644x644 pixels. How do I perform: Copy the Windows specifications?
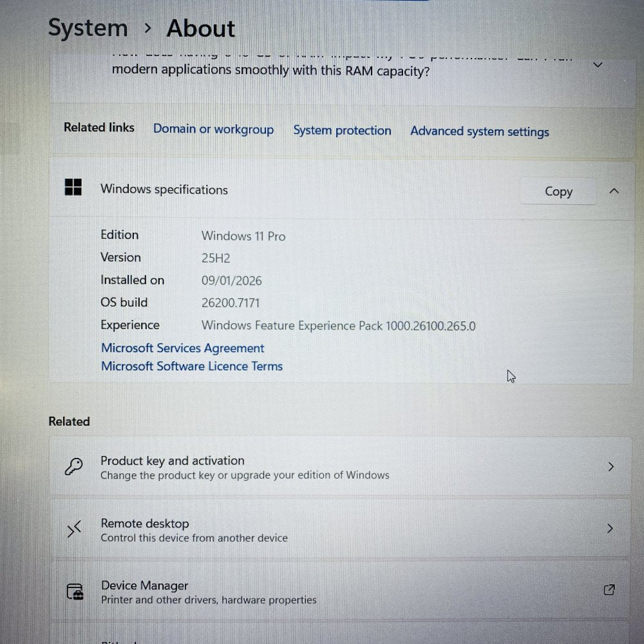click(x=558, y=191)
